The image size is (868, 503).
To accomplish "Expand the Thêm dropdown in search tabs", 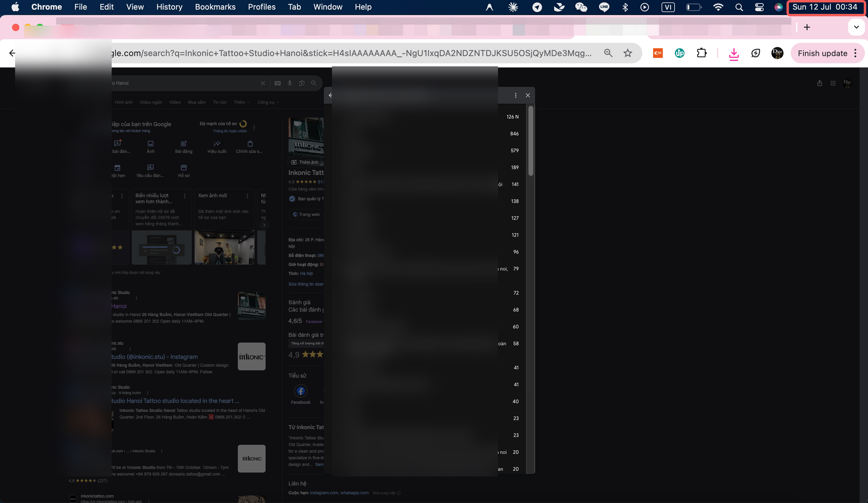I will 241,102.
